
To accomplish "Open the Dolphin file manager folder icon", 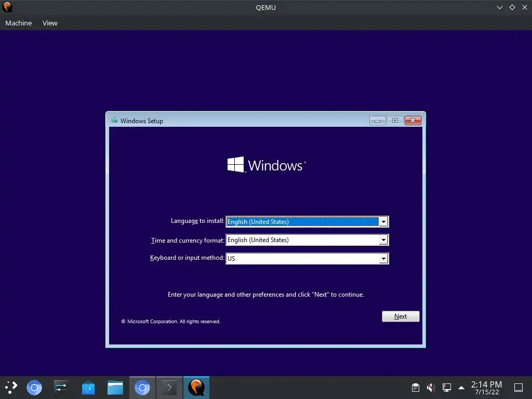I will [115, 388].
